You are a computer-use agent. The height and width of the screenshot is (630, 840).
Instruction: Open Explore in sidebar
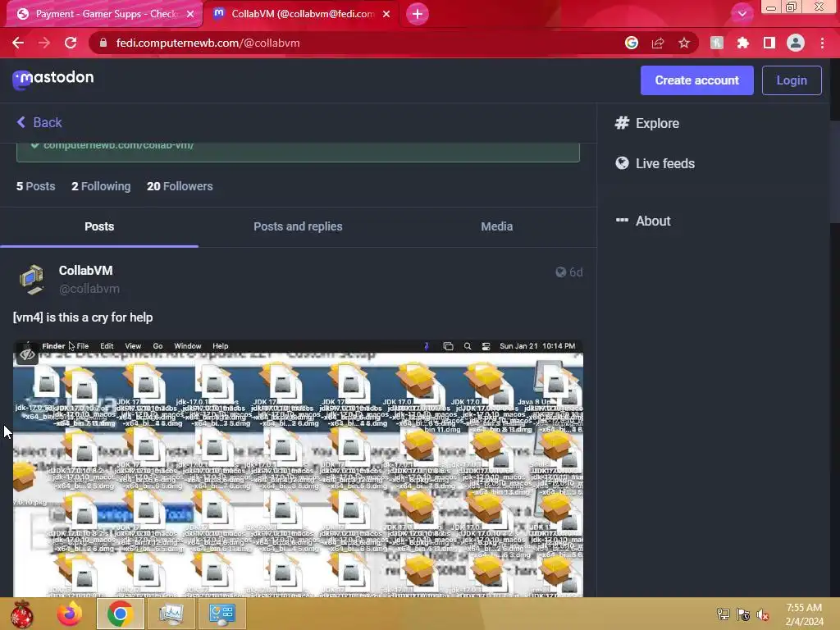pos(646,123)
